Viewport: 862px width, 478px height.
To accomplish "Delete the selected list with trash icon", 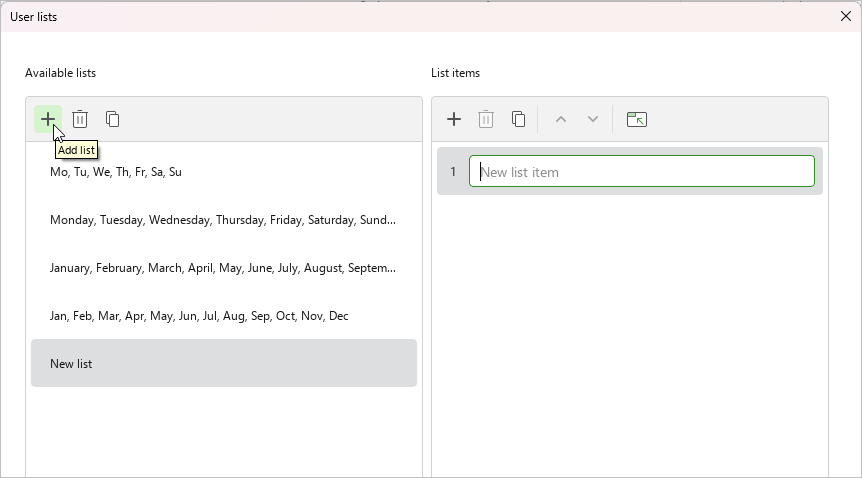I will pos(80,119).
